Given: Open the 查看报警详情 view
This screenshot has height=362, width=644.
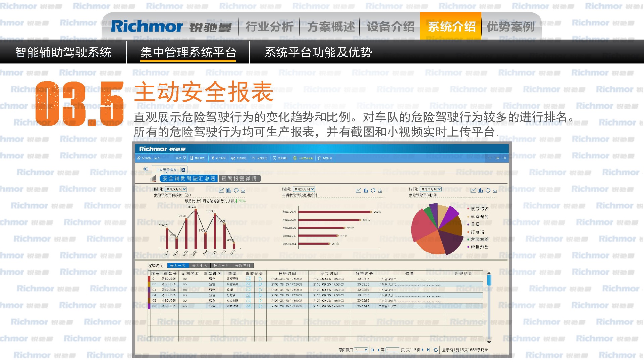Looking at the screenshot, I should [239, 178].
